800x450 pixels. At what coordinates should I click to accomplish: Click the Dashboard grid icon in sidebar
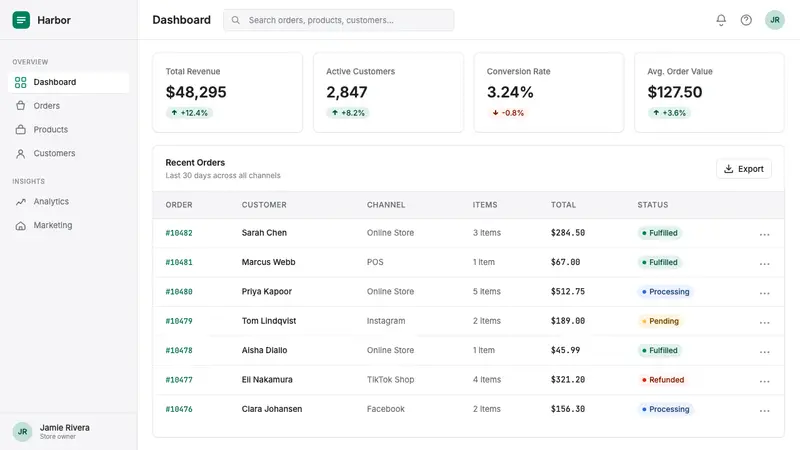coord(20,82)
